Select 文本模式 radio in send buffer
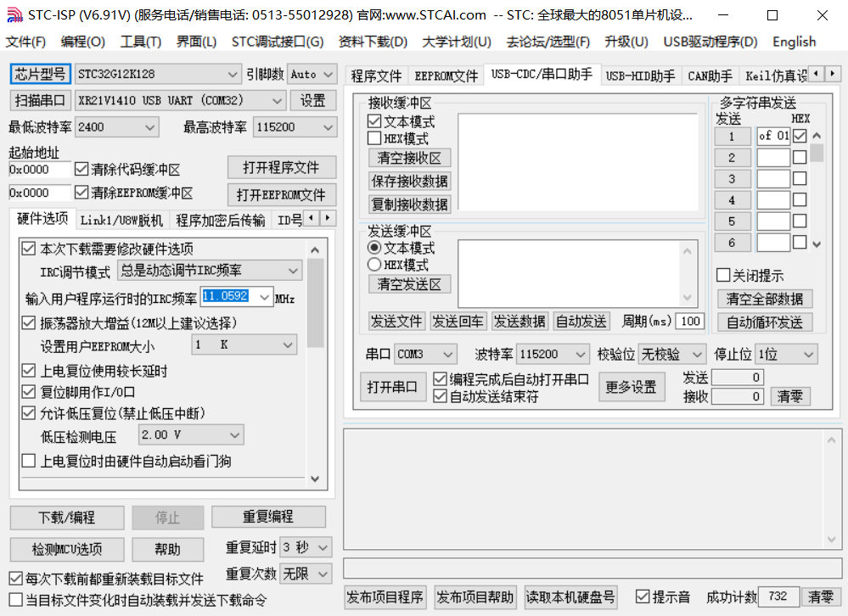The width and height of the screenshot is (848, 616). click(x=374, y=248)
